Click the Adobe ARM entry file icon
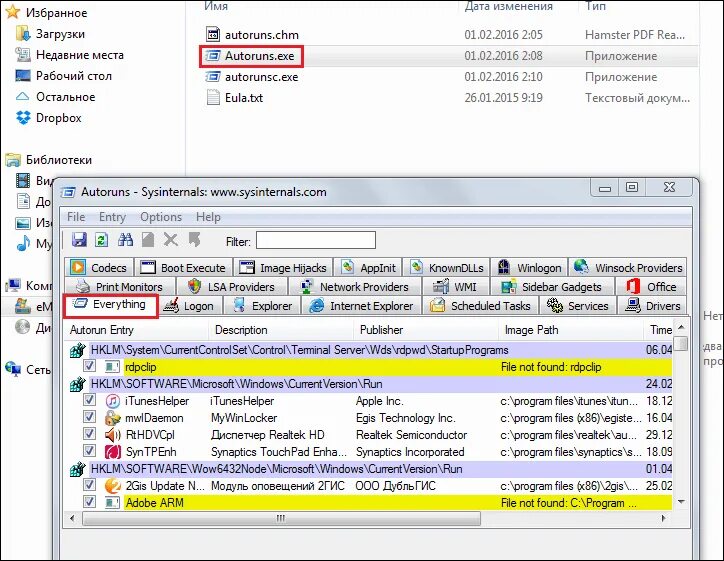The image size is (724, 561). (112, 502)
